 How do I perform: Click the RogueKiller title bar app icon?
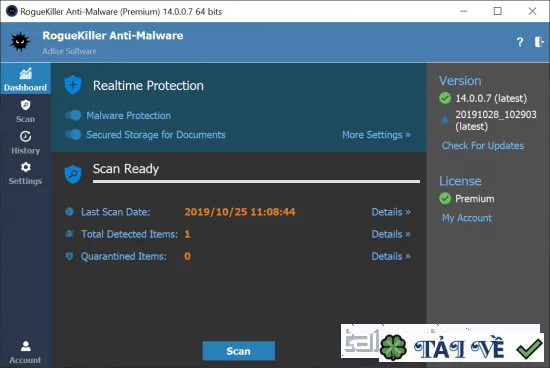tap(12, 11)
